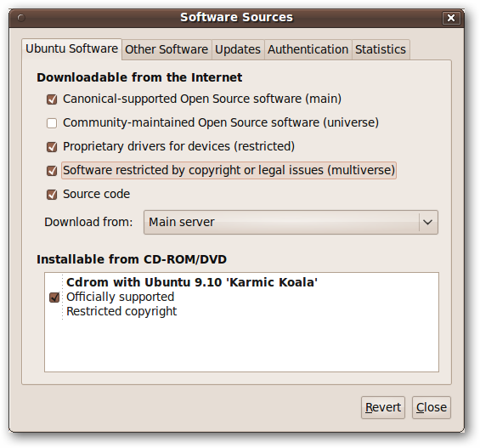Disable the Source code checkbox
This screenshot has width=480, height=448.
pos(52,195)
